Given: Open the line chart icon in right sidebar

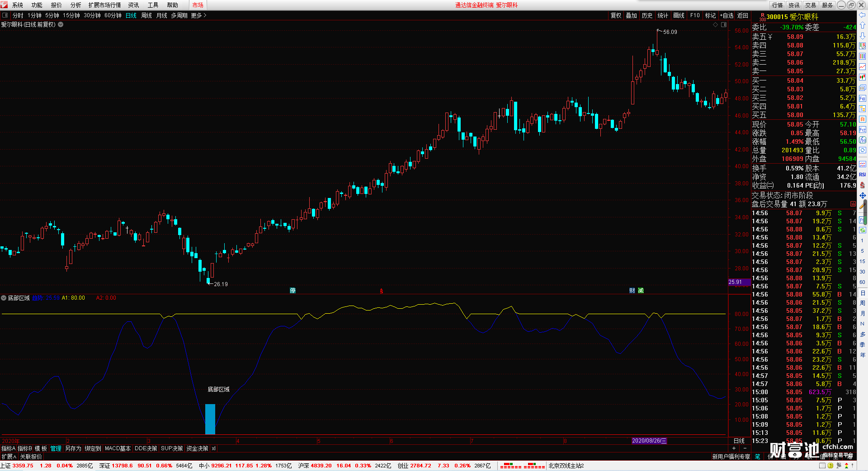Looking at the screenshot, I should click(863, 67).
